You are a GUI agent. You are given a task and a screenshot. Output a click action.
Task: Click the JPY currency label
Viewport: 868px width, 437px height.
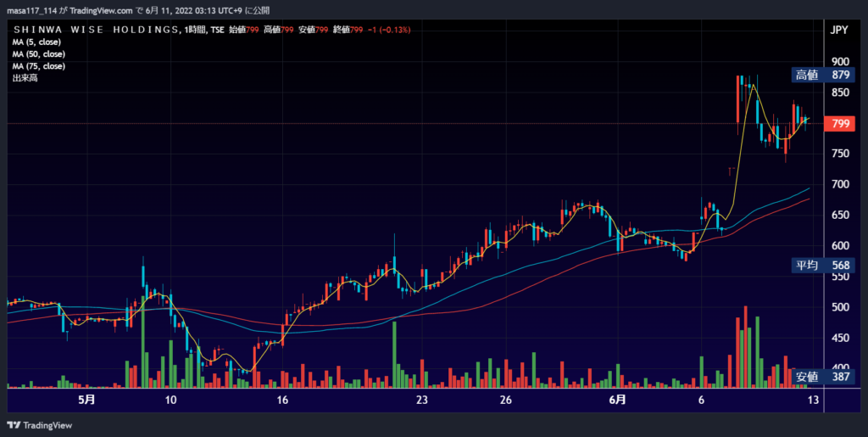(839, 31)
